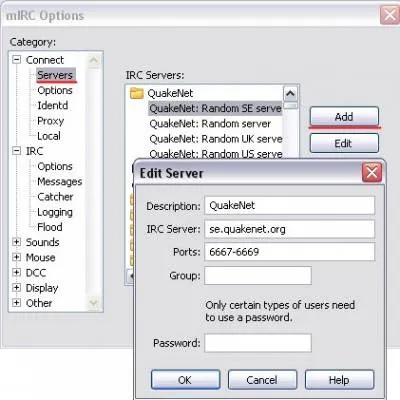Select QuakeNet: Random SE server entry
Image resolution: width=400 pixels, height=400 pixels.
click(x=215, y=108)
